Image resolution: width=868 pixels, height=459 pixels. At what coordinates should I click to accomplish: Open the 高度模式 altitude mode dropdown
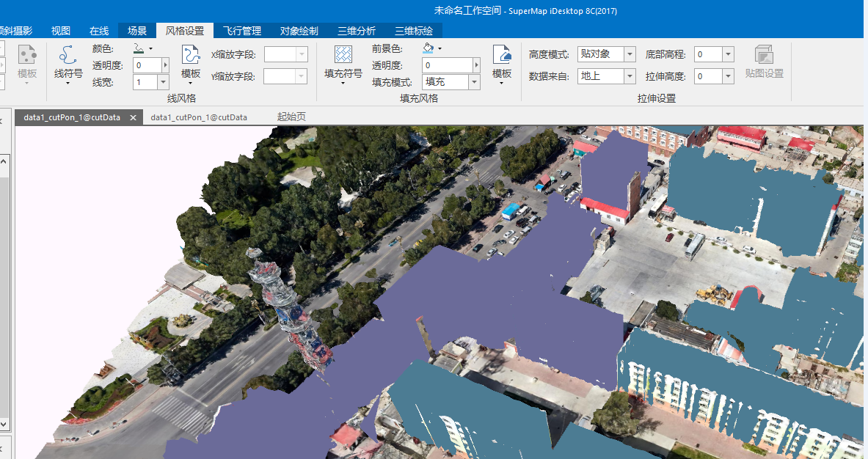(x=630, y=54)
